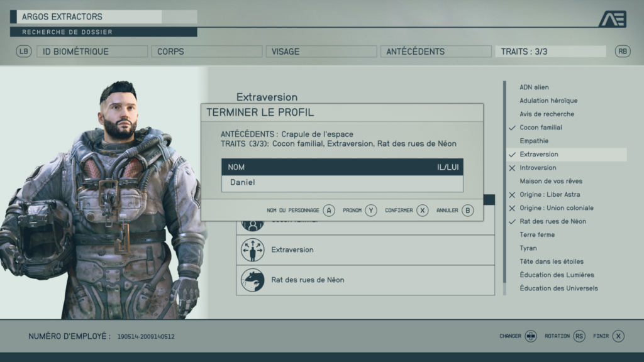Image resolution: width=644 pixels, height=362 pixels.
Task: Open the ANTÉCÉDENTS tab
Action: tap(436, 52)
